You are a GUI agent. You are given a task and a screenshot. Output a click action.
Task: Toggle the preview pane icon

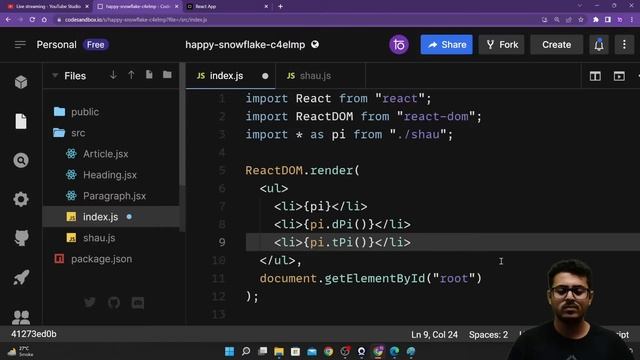(619, 76)
